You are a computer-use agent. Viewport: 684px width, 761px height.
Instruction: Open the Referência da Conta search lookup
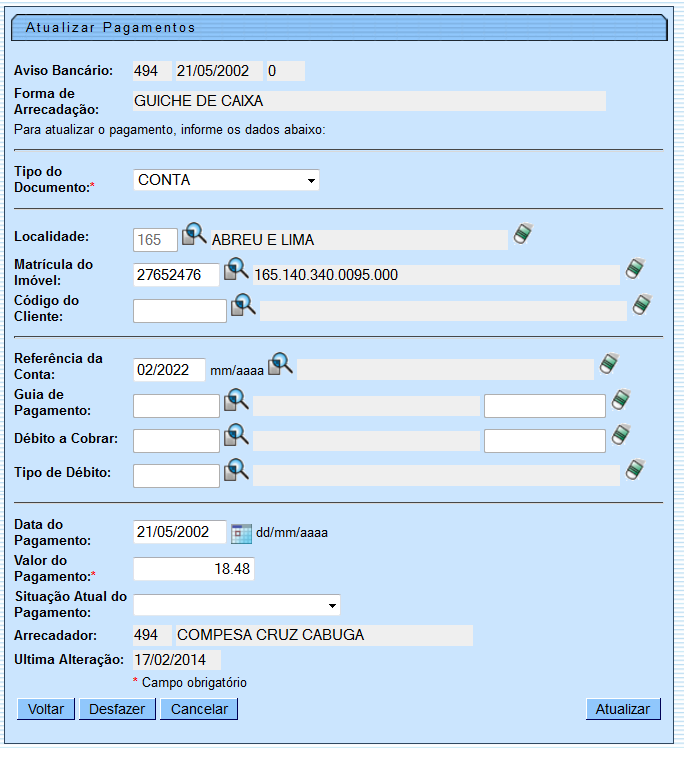coord(280,364)
